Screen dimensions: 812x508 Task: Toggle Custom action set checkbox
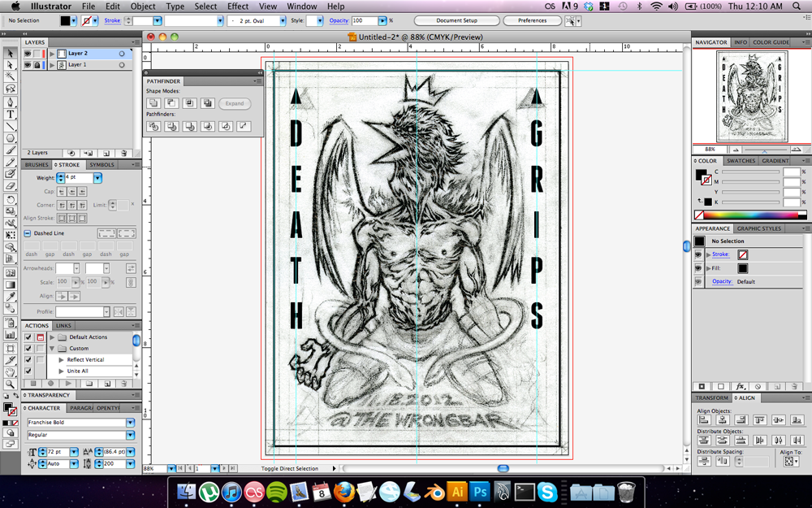[28, 349]
